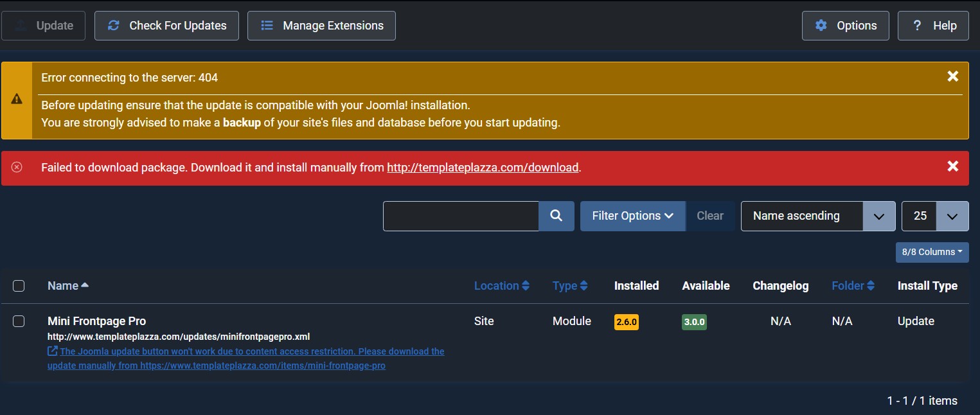Image resolution: width=980 pixels, height=415 pixels.
Task: Click the magnifying glass search button
Action: [557, 216]
